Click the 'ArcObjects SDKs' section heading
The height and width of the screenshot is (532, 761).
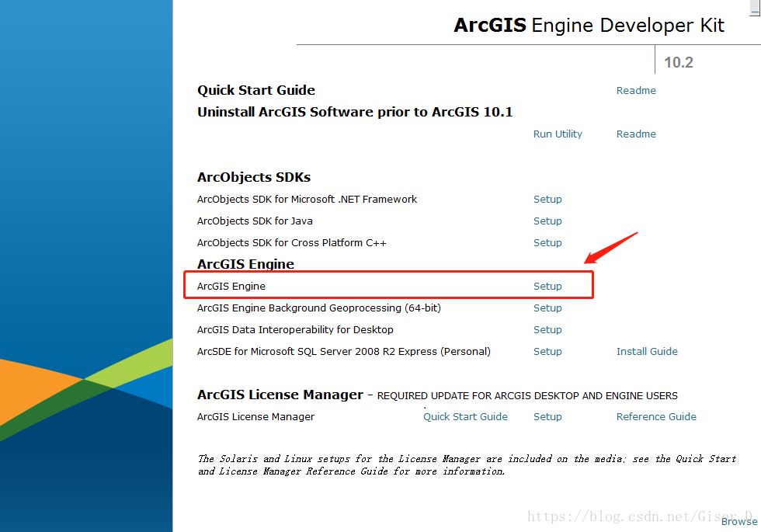click(x=254, y=178)
